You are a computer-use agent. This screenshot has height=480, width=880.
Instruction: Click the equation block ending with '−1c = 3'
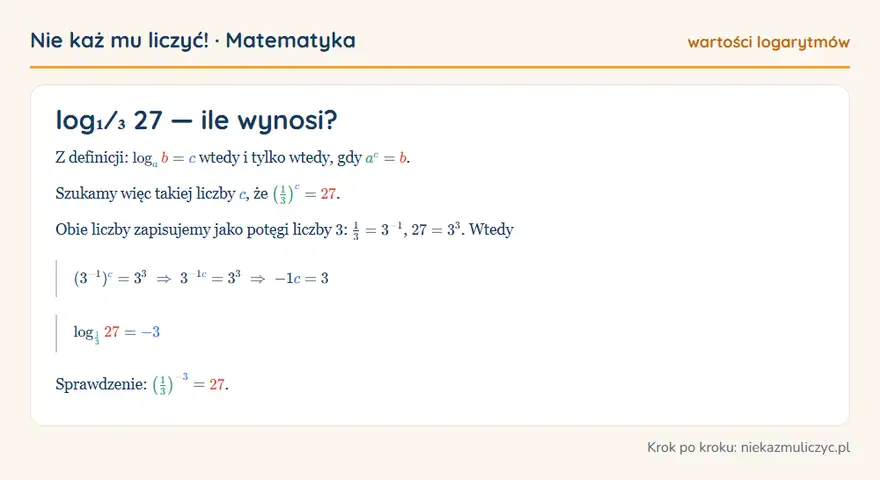pyautogui.click(x=201, y=278)
